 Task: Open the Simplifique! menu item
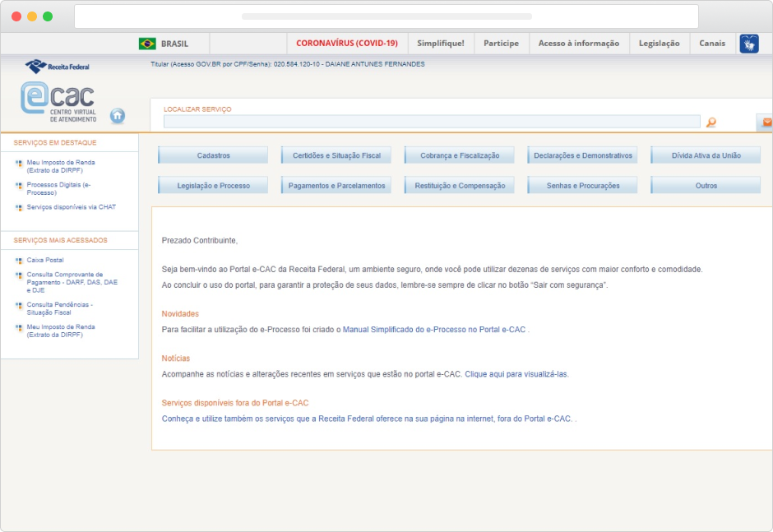(441, 44)
